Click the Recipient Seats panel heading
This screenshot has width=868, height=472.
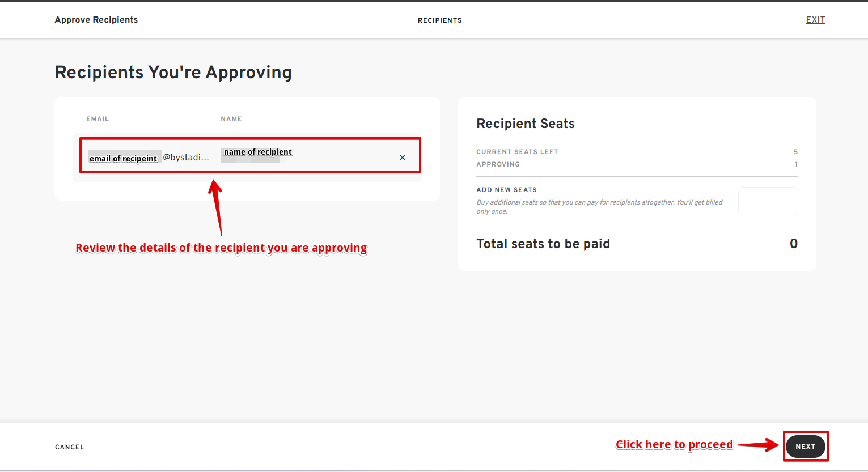tap(526, 124)
